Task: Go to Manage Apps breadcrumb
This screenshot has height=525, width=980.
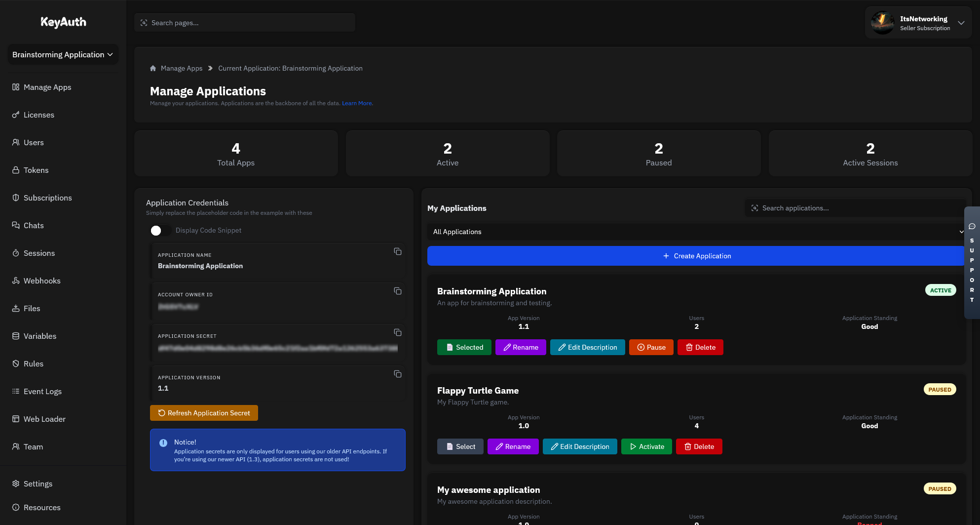Action: tap(181, 68)
